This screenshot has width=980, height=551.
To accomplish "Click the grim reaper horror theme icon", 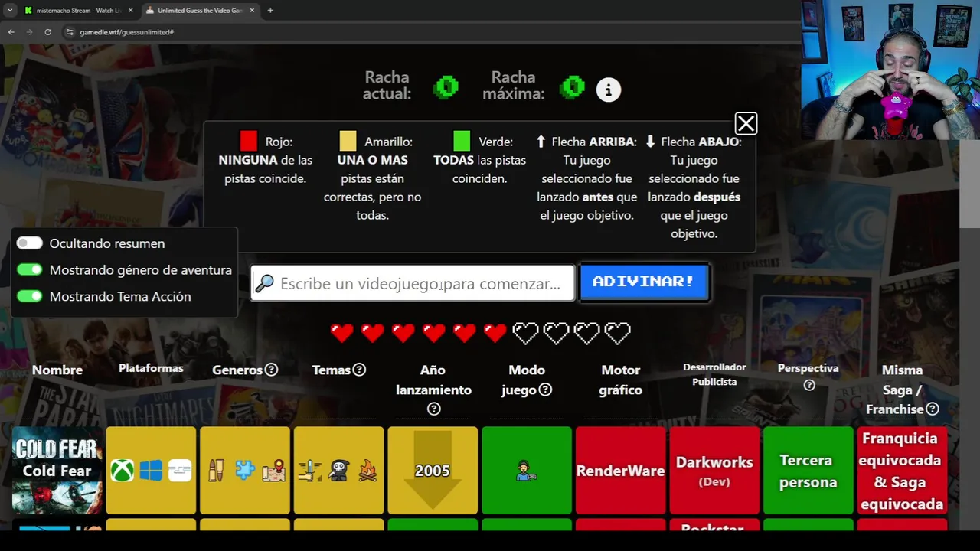I will point(339,471).
